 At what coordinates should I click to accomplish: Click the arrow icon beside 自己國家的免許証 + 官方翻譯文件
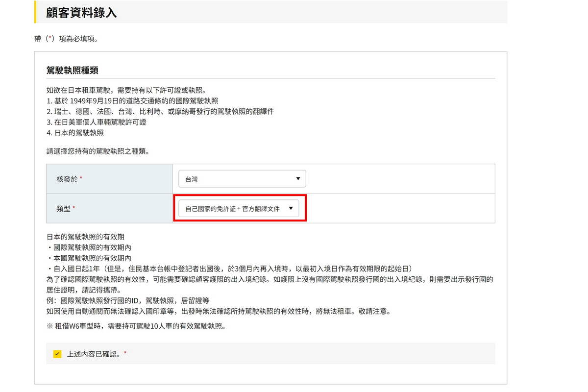pos(291,208)
